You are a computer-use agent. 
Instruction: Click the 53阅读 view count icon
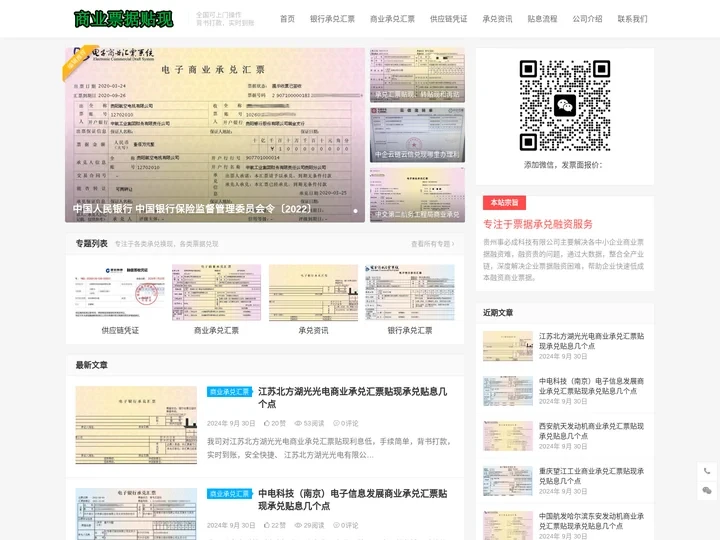pyautogui.click(x=298, y=423)
